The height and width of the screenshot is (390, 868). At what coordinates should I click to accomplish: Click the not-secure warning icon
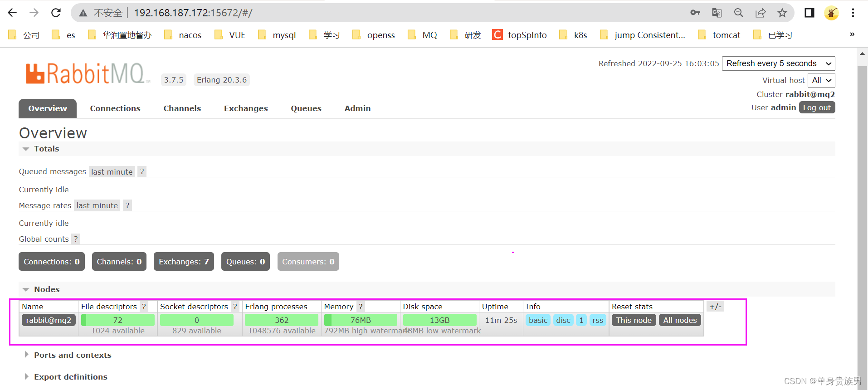[83, 13]
